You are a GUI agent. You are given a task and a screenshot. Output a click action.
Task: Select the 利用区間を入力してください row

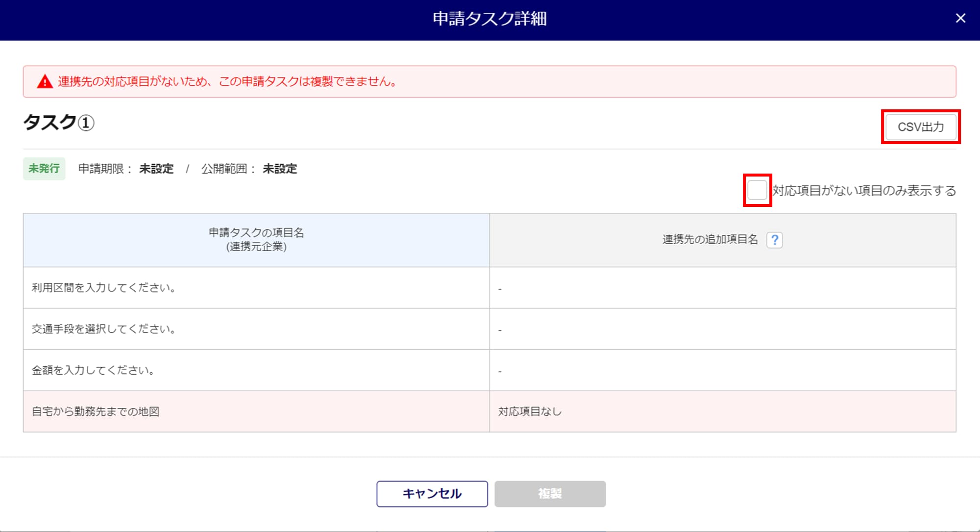104,288
